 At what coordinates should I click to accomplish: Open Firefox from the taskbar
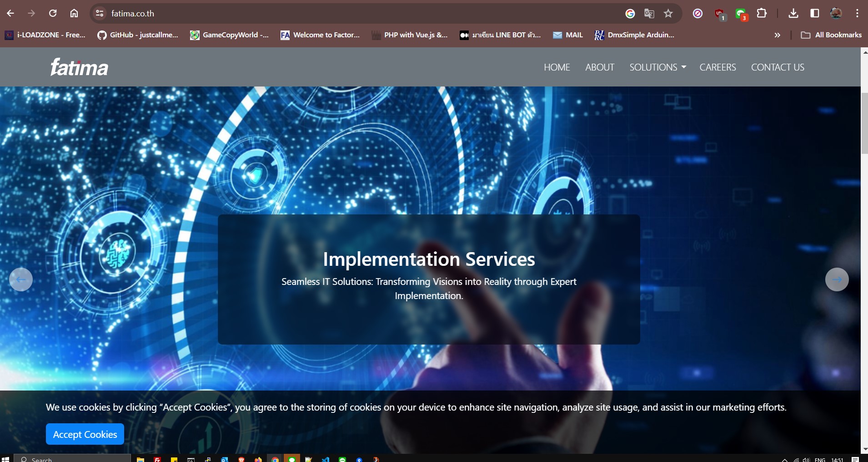(258, 459)
